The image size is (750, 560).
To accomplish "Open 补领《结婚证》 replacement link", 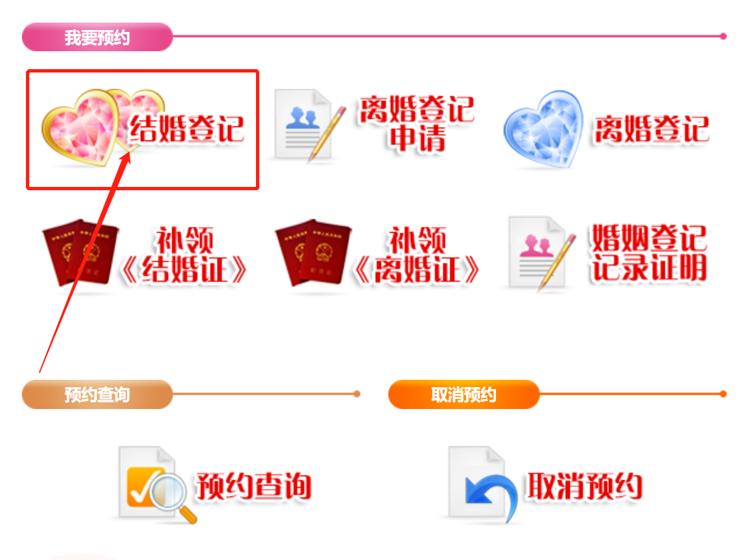I will (x=184, y=255).
